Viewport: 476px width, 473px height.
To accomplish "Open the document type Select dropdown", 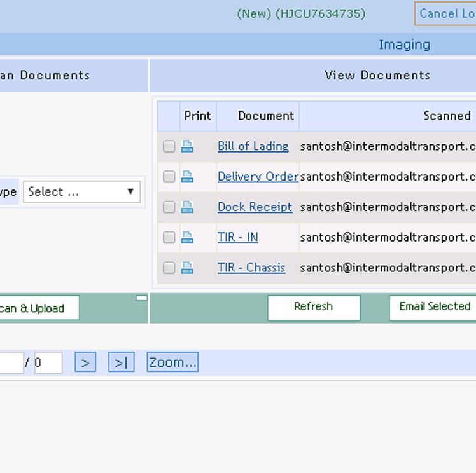I will 81,192.
